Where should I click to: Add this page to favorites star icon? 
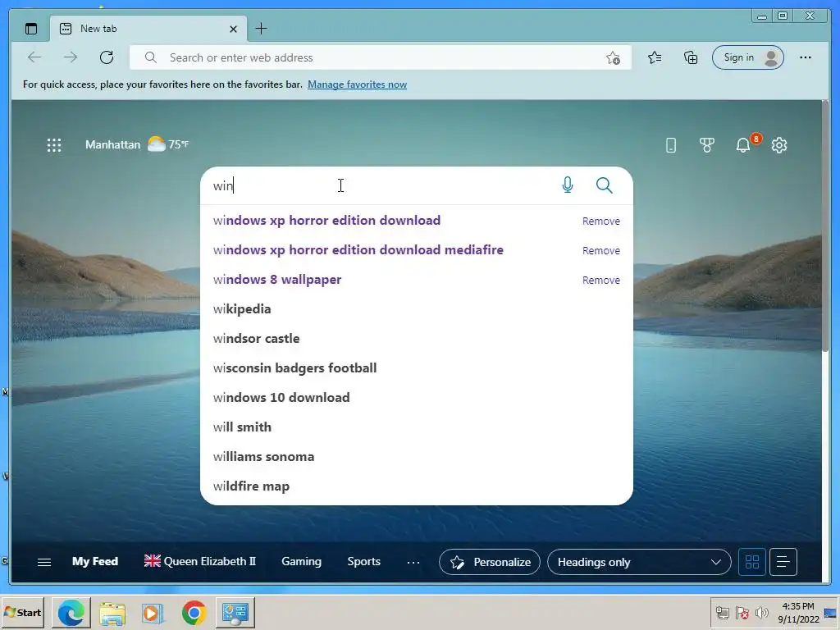pyautogui.click(x=613, y=57)
